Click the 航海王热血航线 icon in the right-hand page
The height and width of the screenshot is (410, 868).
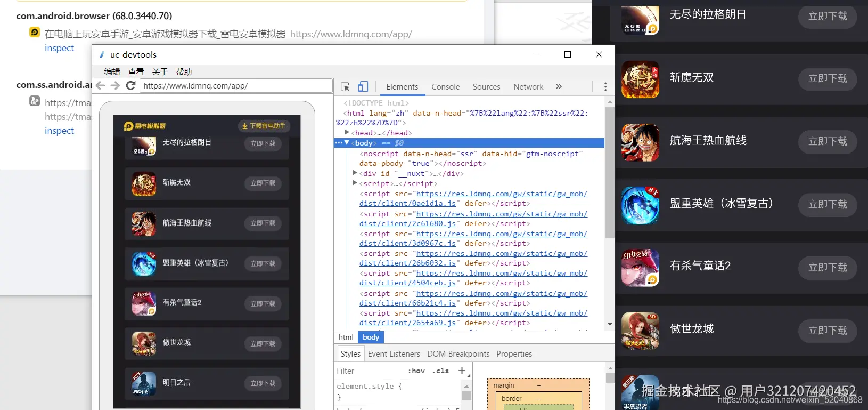click(640, 142)
